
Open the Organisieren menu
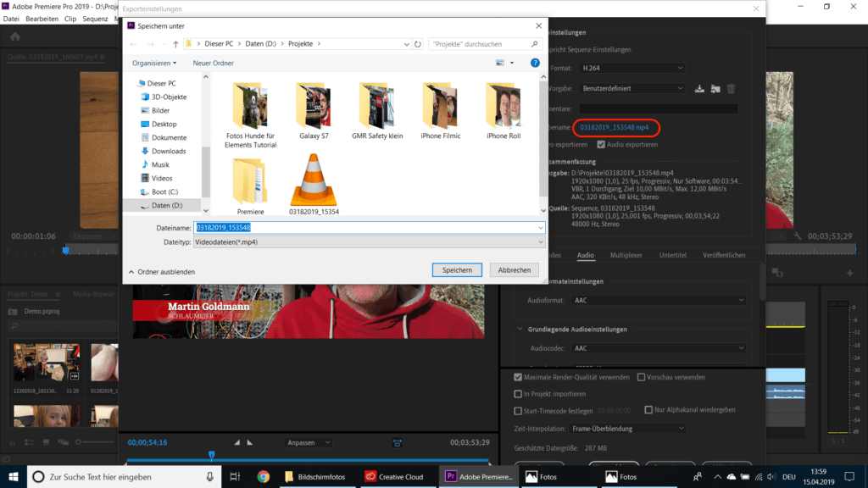pos(154,63)
